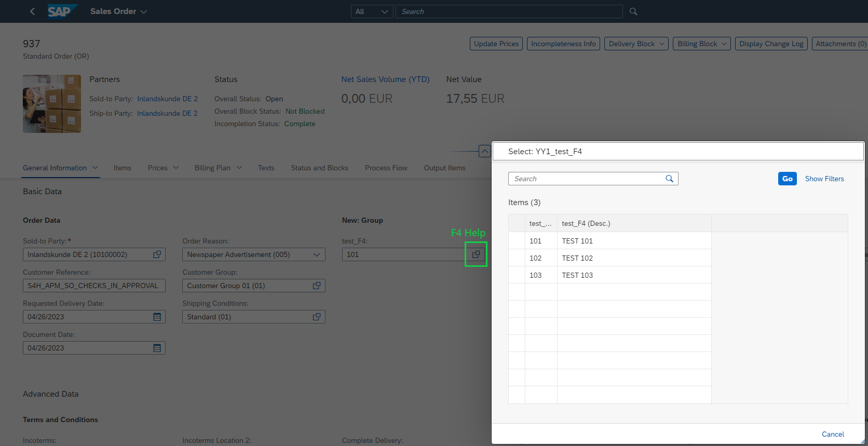
Task: Open value help for Shipping Conditions
Action: [x=317, y=317]
